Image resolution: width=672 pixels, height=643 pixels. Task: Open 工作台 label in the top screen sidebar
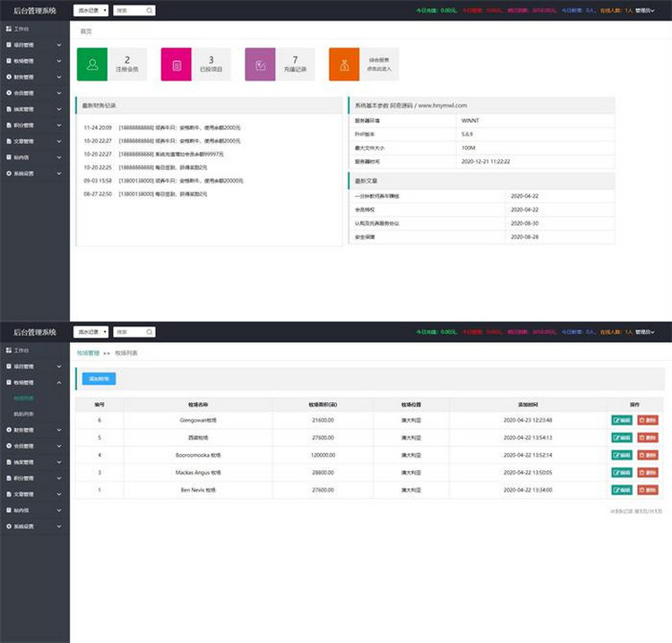(22, 29)
